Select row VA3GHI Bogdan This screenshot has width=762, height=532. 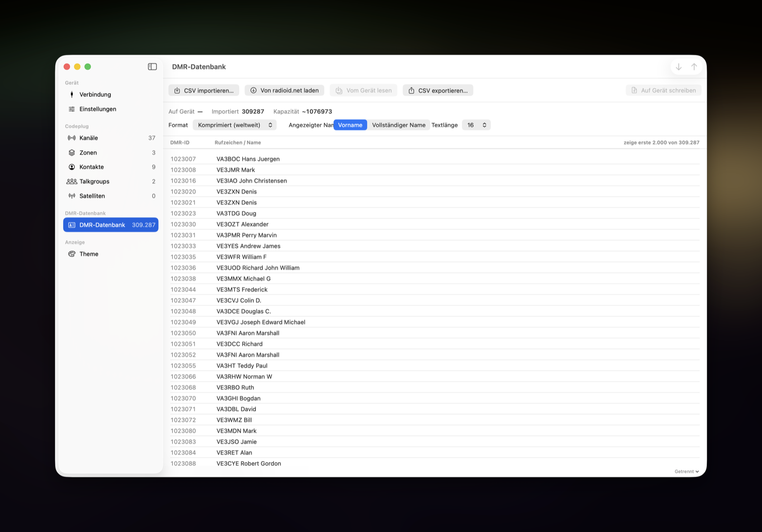pos(435,398)
